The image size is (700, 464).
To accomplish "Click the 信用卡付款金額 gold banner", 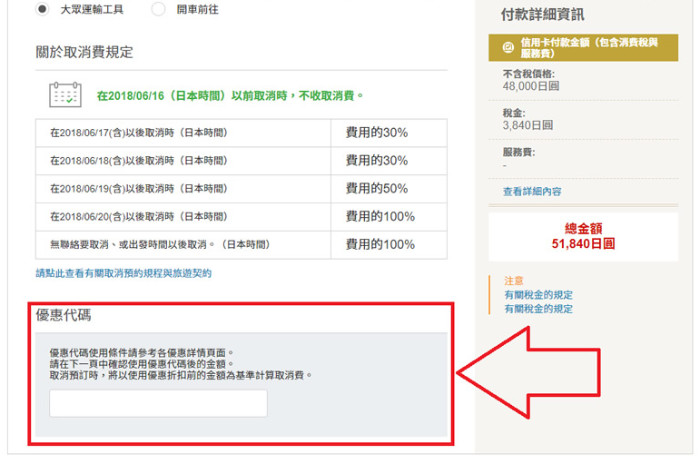I will [x=583, y=48].
